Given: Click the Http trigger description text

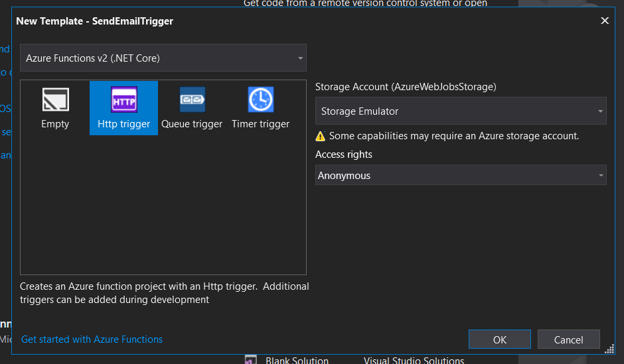Looking at the screenshot, I should (165, 293).
